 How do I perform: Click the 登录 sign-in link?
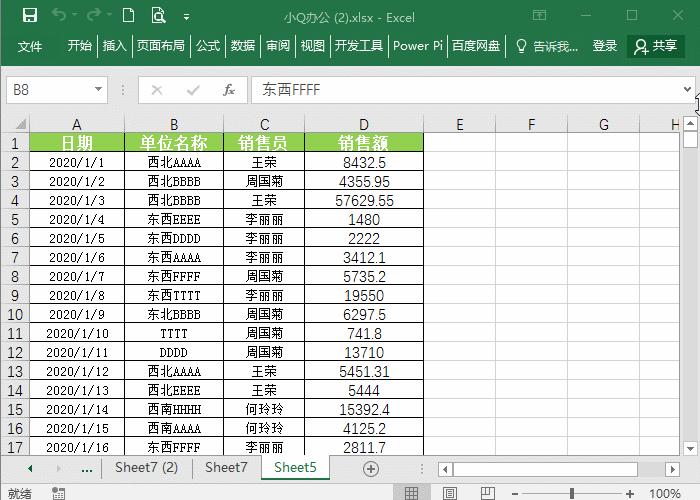click(605, 46)
